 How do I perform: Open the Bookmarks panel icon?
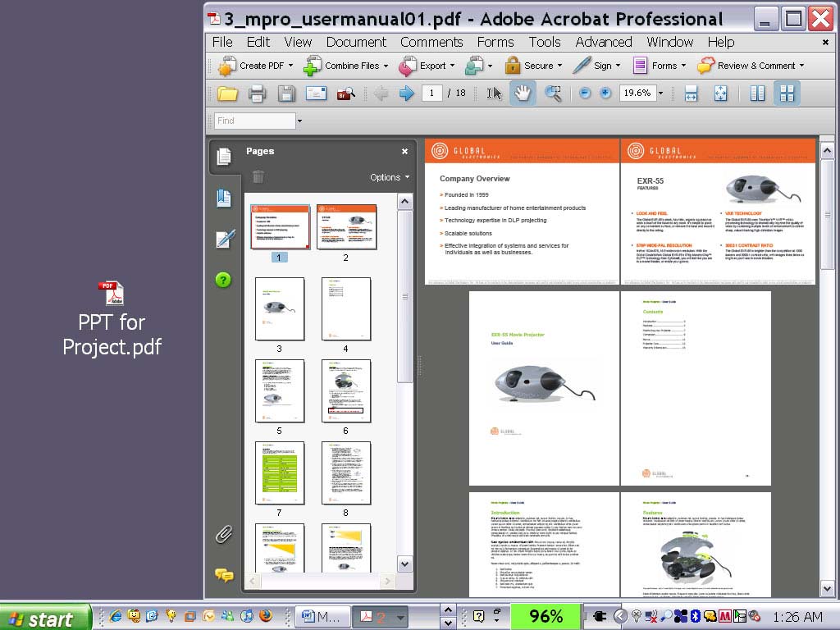coord(224,198)
